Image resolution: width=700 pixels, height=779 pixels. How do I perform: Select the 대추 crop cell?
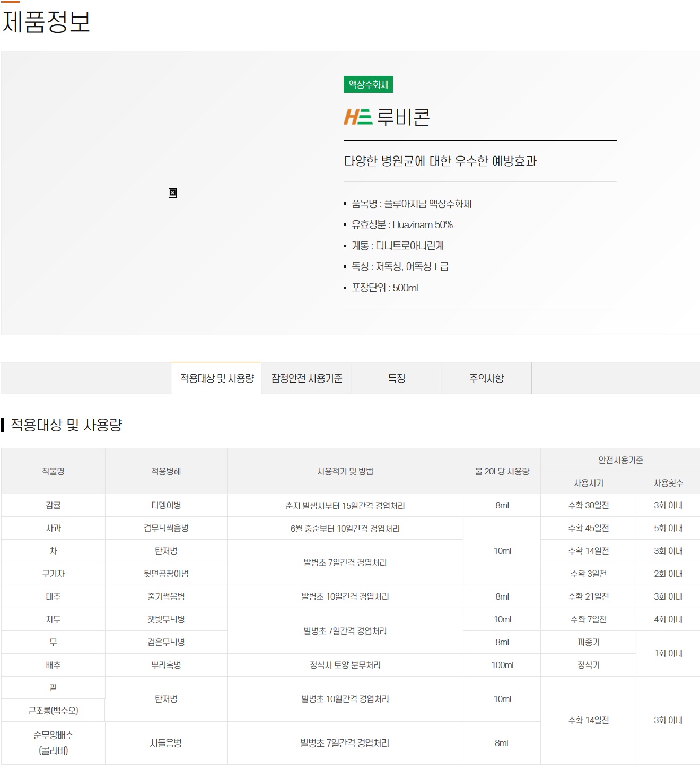(53, 596)
